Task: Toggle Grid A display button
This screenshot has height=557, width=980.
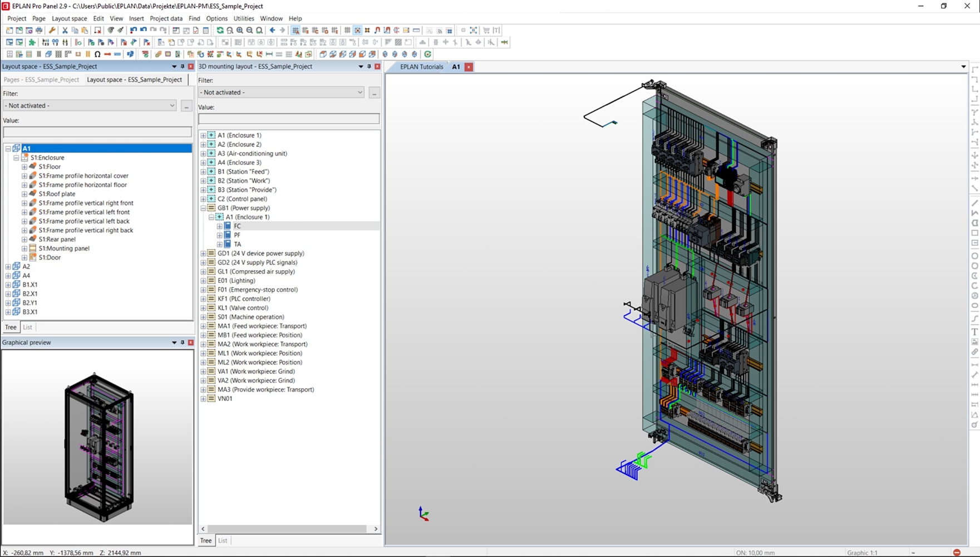Action: pos(296,30)
